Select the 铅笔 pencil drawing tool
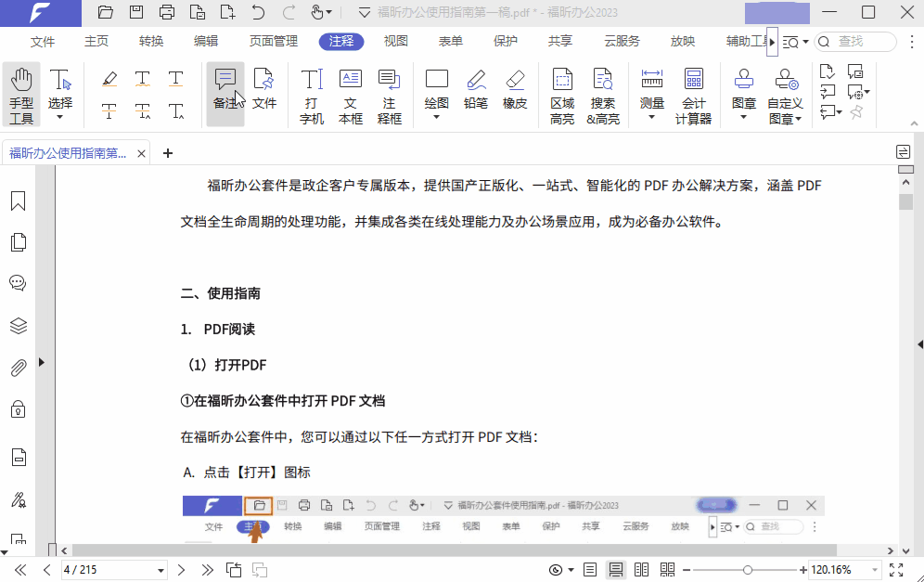Image resolution: width=924 pixels, height=582 pixels. click(475, 93)
